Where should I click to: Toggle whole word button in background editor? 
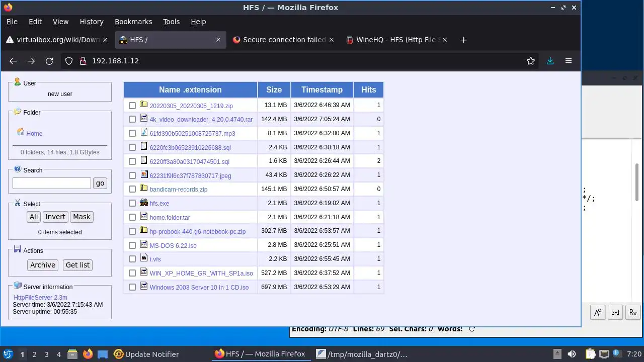tap(615, 312)
